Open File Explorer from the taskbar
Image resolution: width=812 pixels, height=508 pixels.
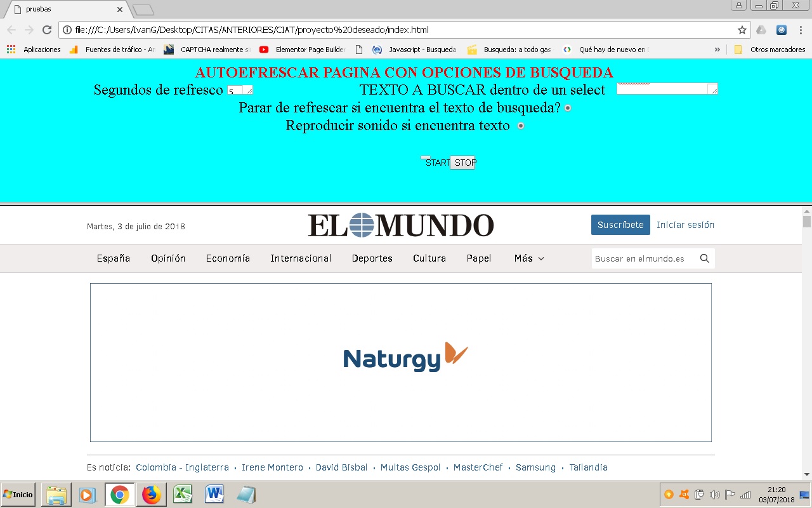56,495
